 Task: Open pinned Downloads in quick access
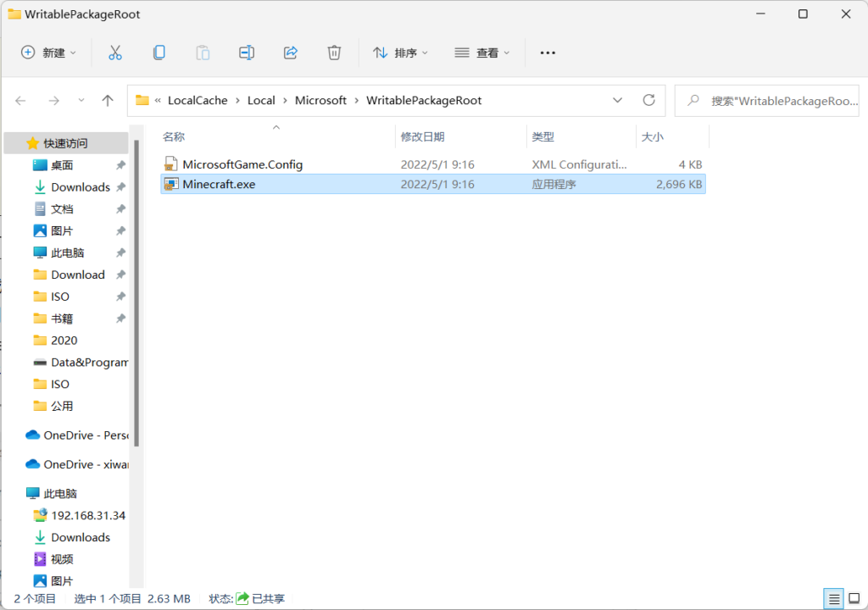(81, 187)
